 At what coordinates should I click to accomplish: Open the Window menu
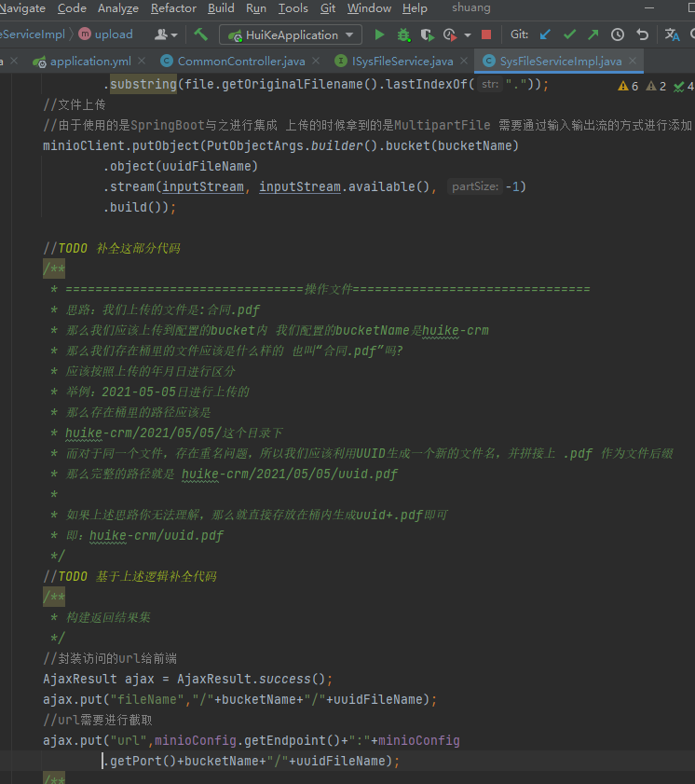coord(369,8)
